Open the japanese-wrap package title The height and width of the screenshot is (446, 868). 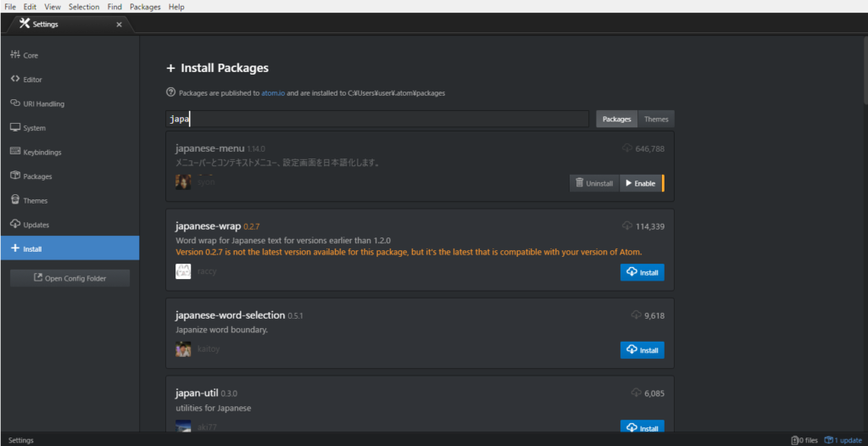point(209,226)
